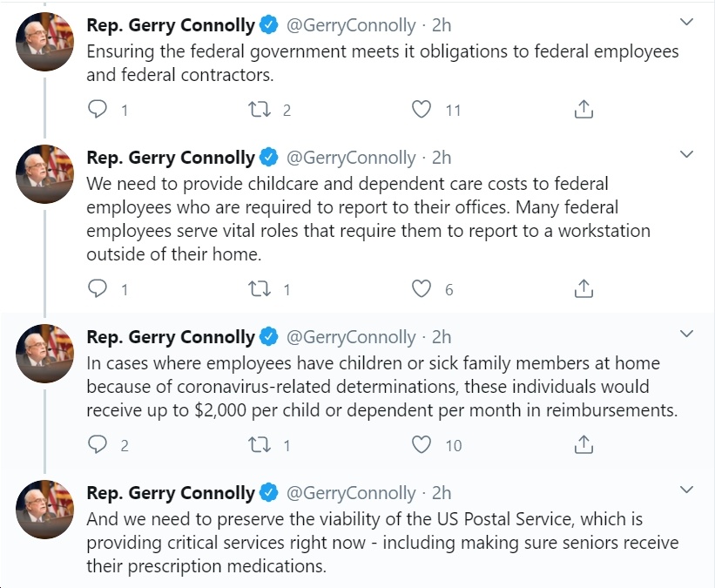This screenshot has width=715, height=588.
Task: Share the coronavirus reimbursements tweet
Action: pos(583,444)
